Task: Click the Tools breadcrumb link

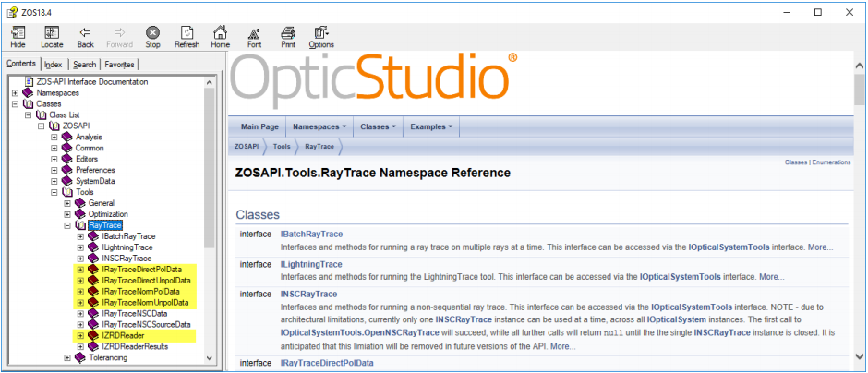Action: (282, 147)
